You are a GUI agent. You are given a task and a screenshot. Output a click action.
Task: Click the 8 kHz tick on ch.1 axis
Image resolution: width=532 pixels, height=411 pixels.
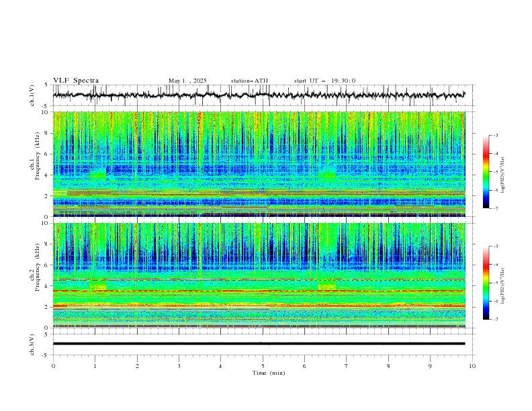click(47, 133)
